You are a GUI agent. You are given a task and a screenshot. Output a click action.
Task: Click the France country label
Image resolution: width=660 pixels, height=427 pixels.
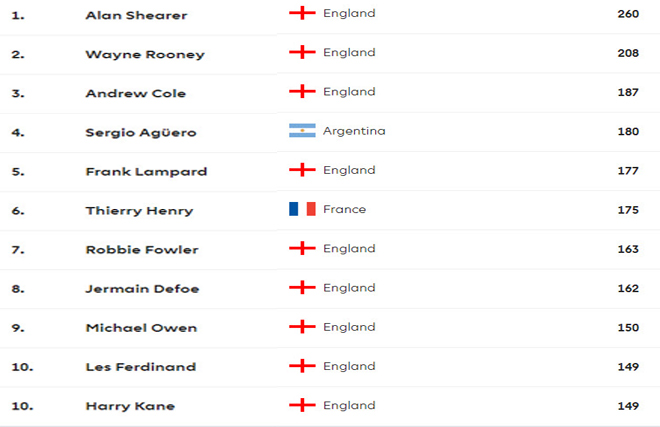344,209
